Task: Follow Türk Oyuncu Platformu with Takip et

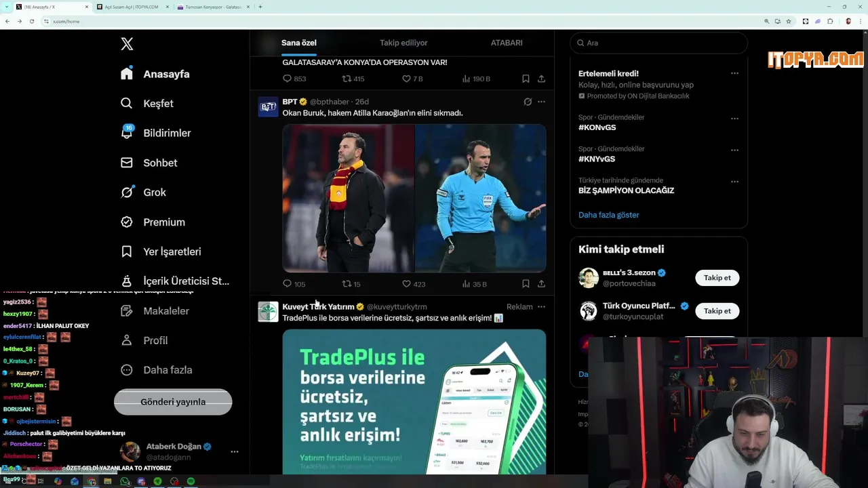Action: (717, 311)
